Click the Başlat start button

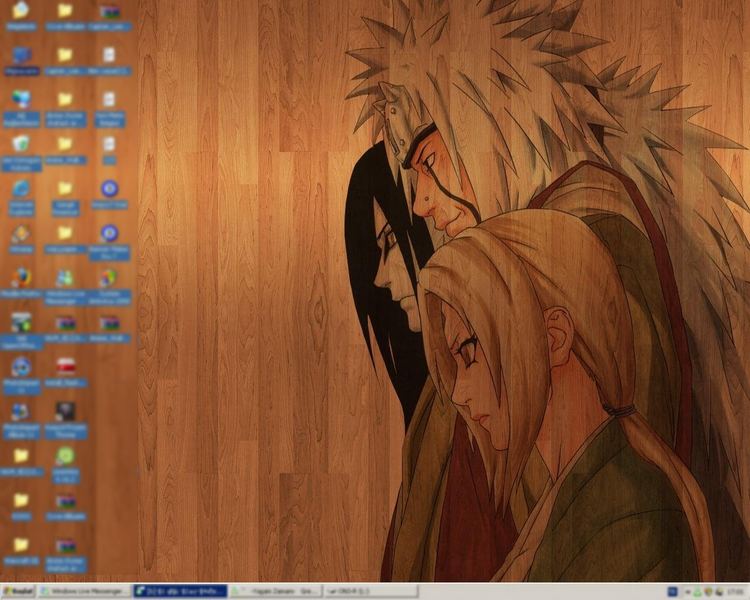(18, 592)
